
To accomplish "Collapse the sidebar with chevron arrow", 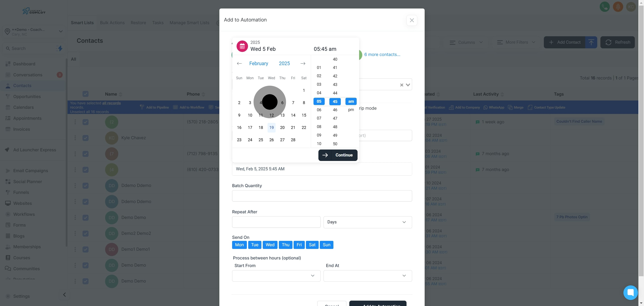I will coord(64,295).
